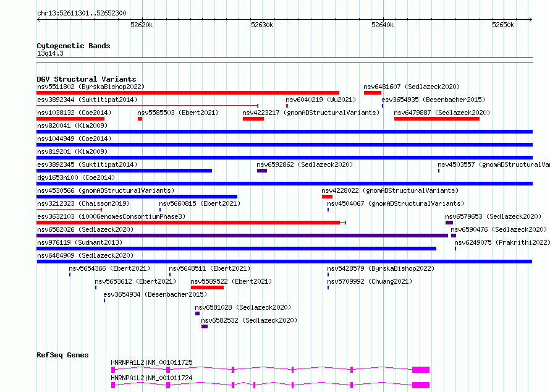Click nsv5660815 (Ebert2021) label
Image resolution: width=550 pixels, height=392 pixels.
pos(200,203)
